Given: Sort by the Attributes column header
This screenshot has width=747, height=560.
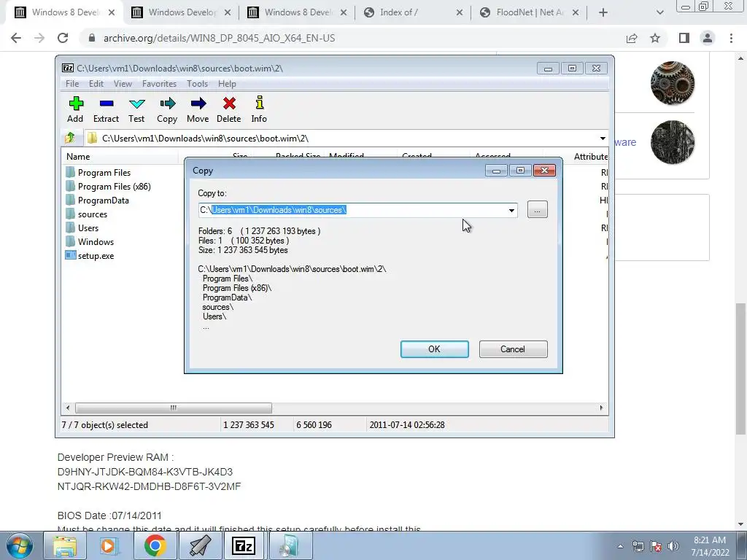Looking at the screenshot, I should pos(590,156).
